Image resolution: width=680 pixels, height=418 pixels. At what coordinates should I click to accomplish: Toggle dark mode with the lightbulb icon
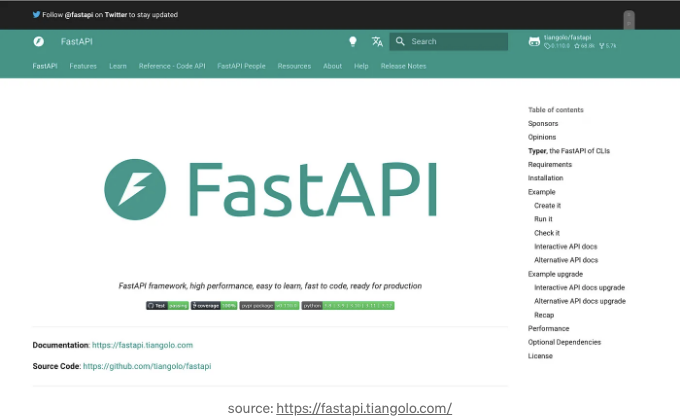(353, 41)
